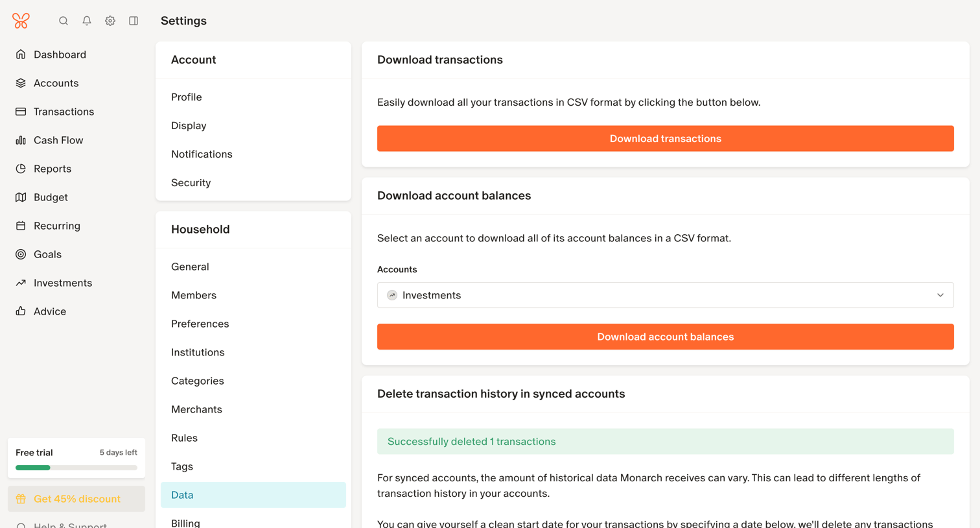980x528 pixels.
Task: Open Goals from the sidebar
Action: 76,254
